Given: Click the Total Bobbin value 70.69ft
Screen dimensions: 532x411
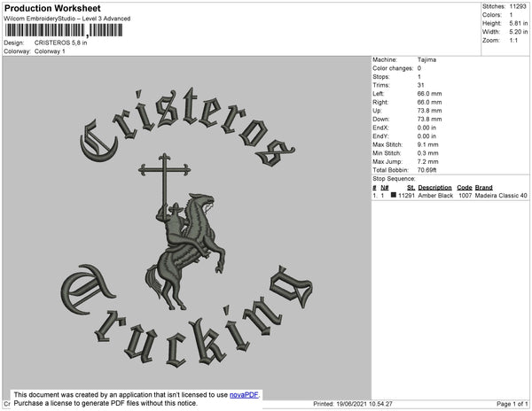Looking at the screenshot, I should 426,170.
